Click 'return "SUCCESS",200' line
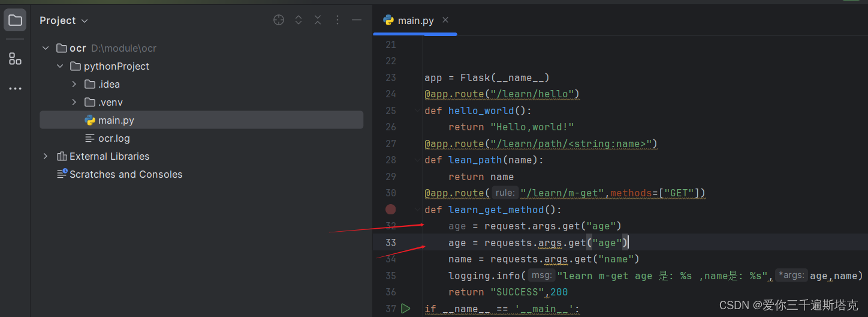The width and height of the screenshot is (868, 317). pyautogui.click(x=508, y=292)
